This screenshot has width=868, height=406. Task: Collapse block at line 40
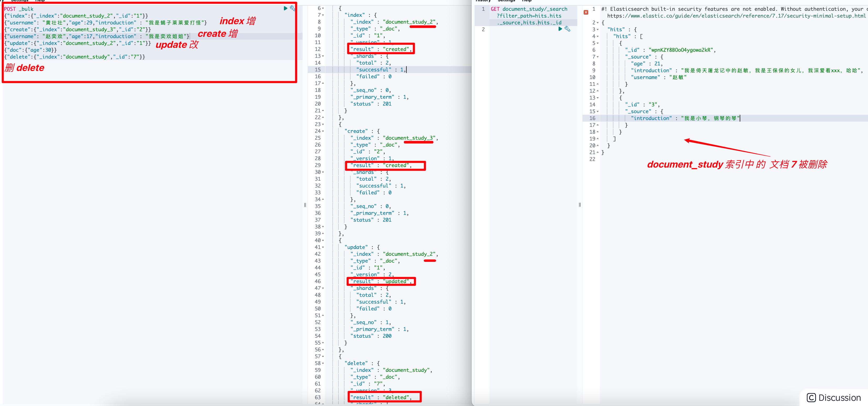(323, 240)
